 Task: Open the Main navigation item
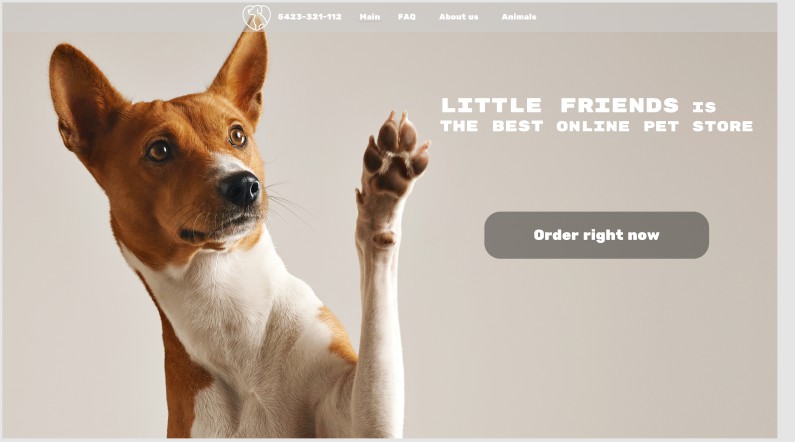coord(370,17)
